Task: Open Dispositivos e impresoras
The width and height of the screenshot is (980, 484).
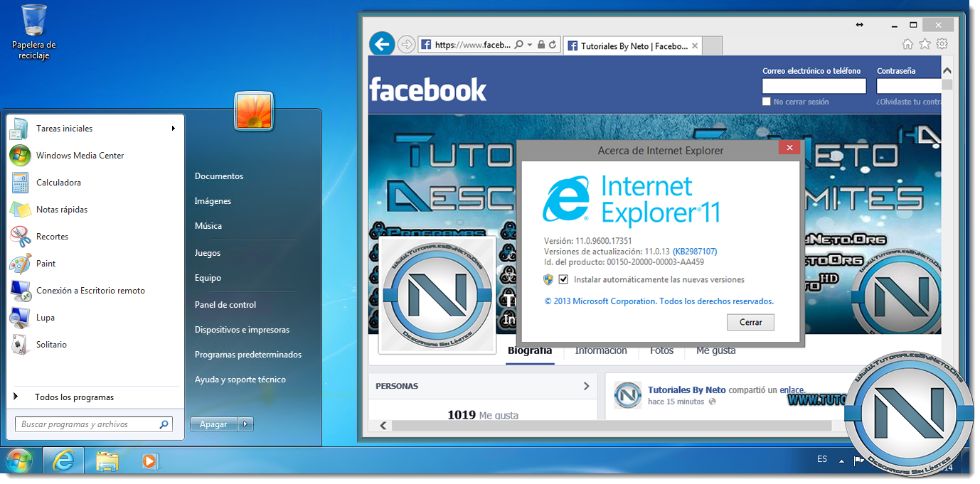Action: click(x=242, y=330)
